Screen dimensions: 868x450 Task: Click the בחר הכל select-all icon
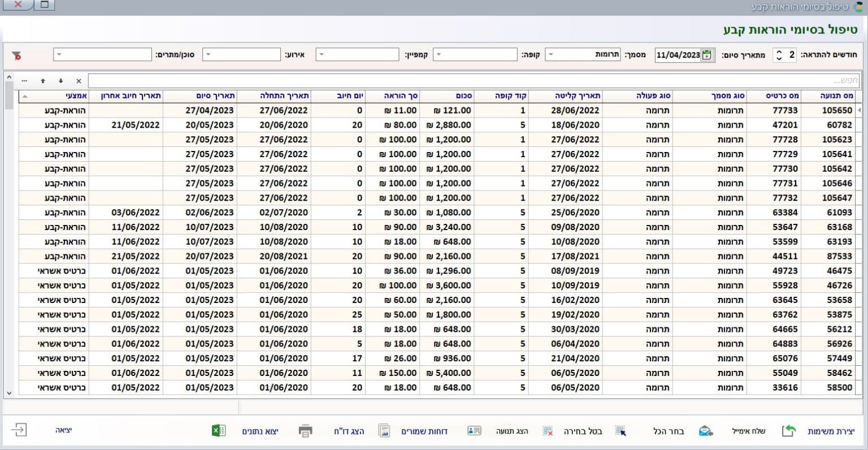point(620,431)
